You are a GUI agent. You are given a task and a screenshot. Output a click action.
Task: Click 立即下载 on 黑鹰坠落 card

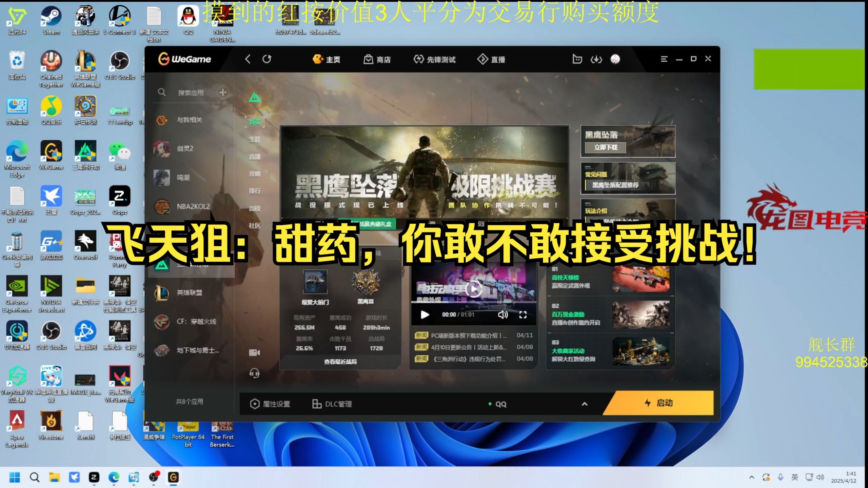[x=606, y=147]
